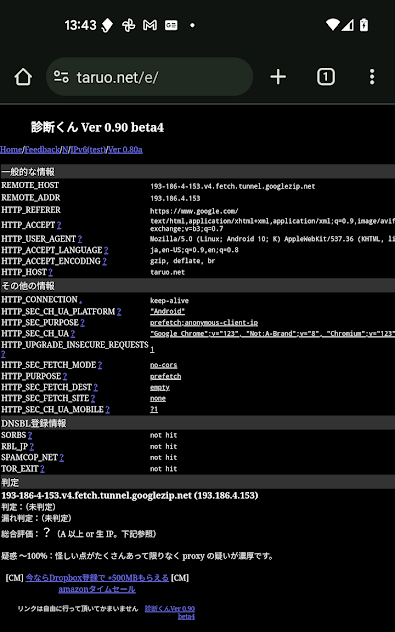Click help mark next to HTTP_USER_AGENT
395x632 pixels.
(x=80, y=239)
